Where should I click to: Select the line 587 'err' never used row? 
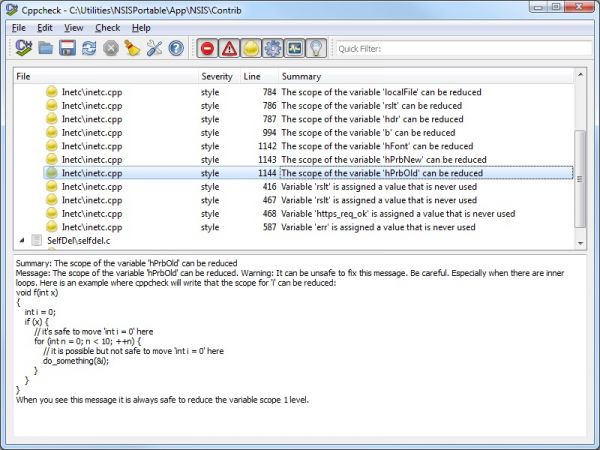click(x=309, y=227)
